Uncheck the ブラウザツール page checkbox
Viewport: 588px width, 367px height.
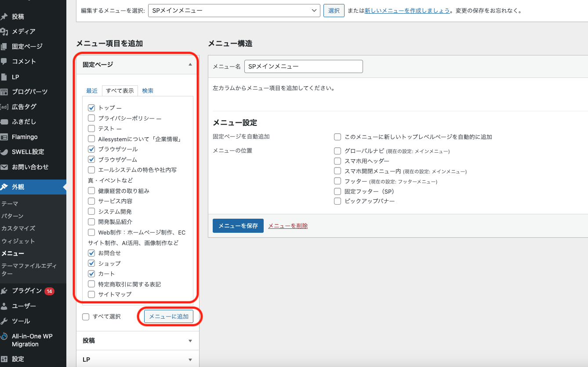point(91,149)
